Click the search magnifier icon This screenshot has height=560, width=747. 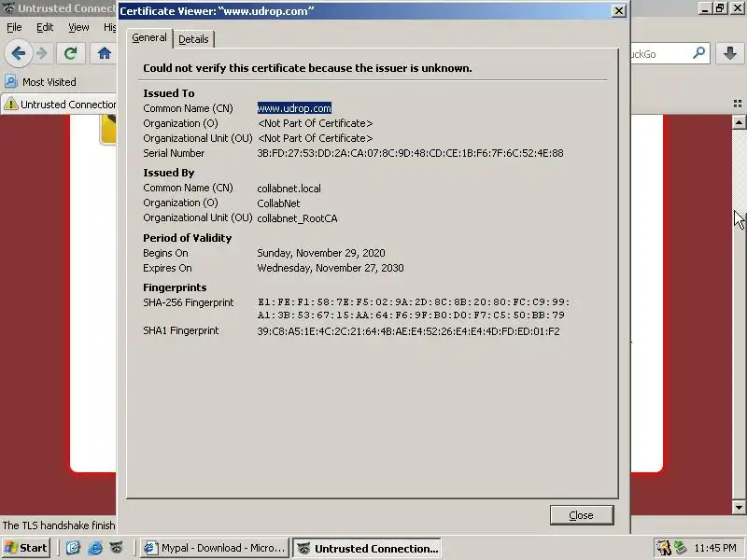[x=698, y=53]
